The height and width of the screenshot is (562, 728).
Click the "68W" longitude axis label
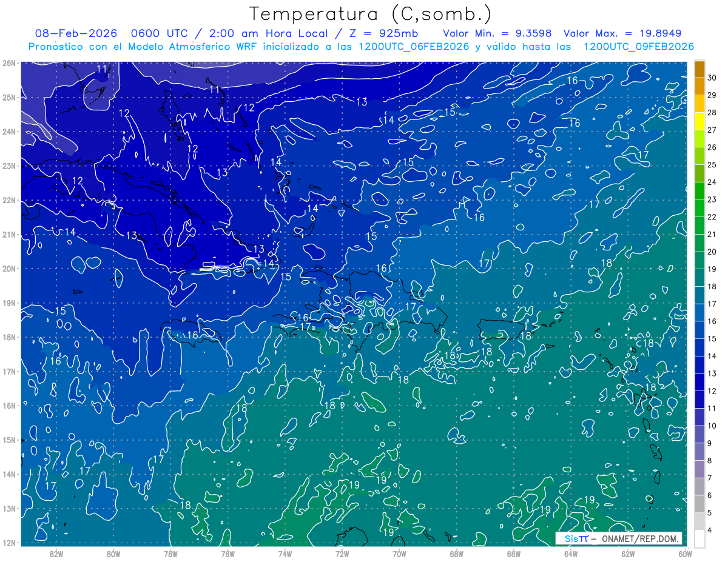pos(456,554)
